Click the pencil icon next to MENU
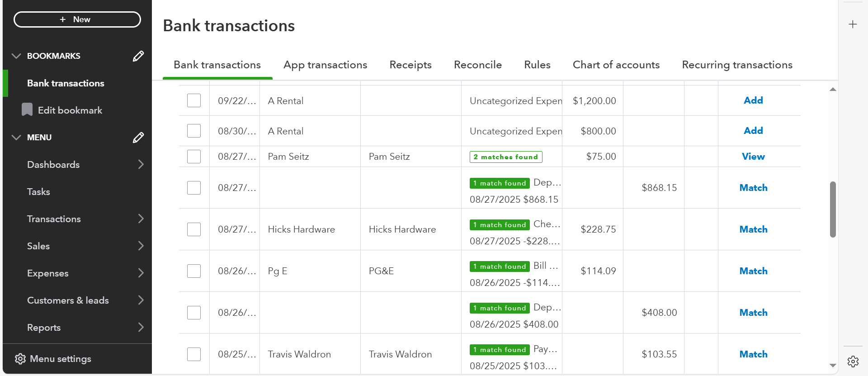The image size is (868, 376). [x=138, y=138]
